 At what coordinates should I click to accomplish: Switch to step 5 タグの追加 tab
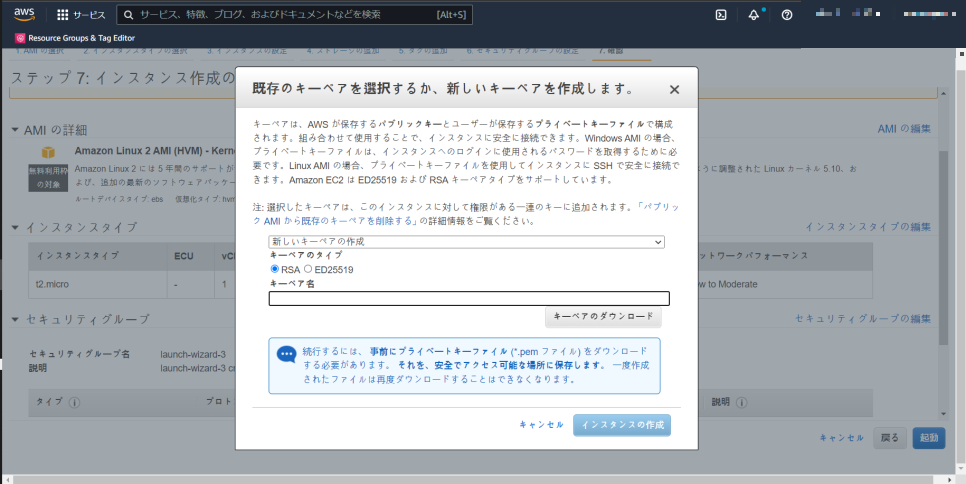coord(423,50)
